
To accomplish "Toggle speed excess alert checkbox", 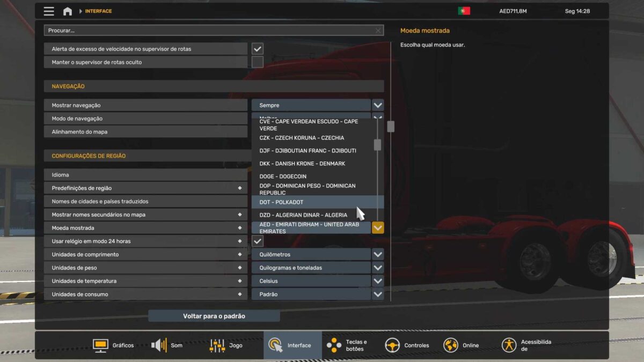I will point(258,49).
